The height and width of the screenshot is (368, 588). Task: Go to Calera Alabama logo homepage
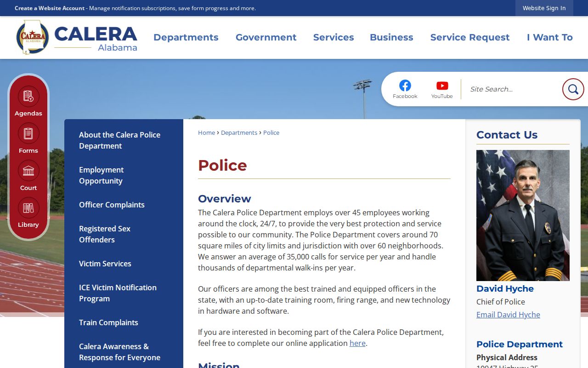tap(77, 37)
